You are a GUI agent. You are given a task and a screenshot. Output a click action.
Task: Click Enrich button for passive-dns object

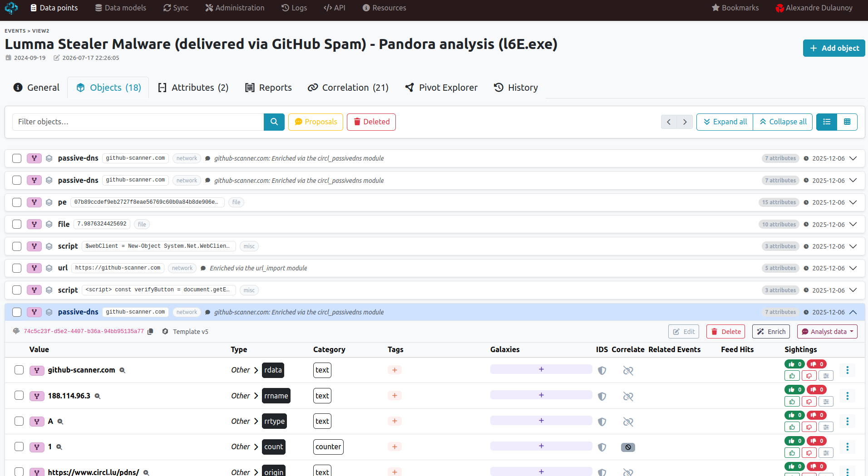coord(771,332)
